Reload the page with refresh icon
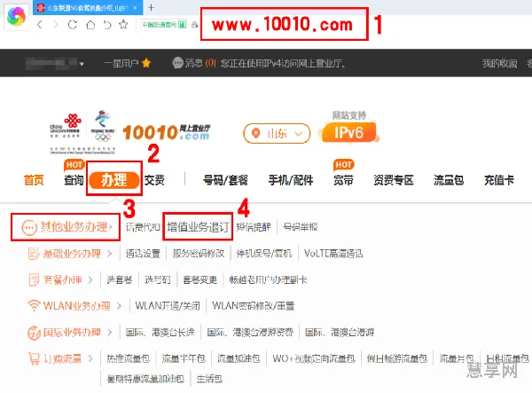 [x=73, y=25]
